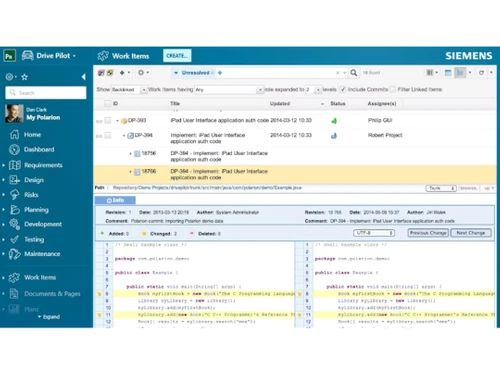Image resolution: width=500 pixels, height=375 pixels.
Task: Switch to the tree view icon
Action: 460,72
